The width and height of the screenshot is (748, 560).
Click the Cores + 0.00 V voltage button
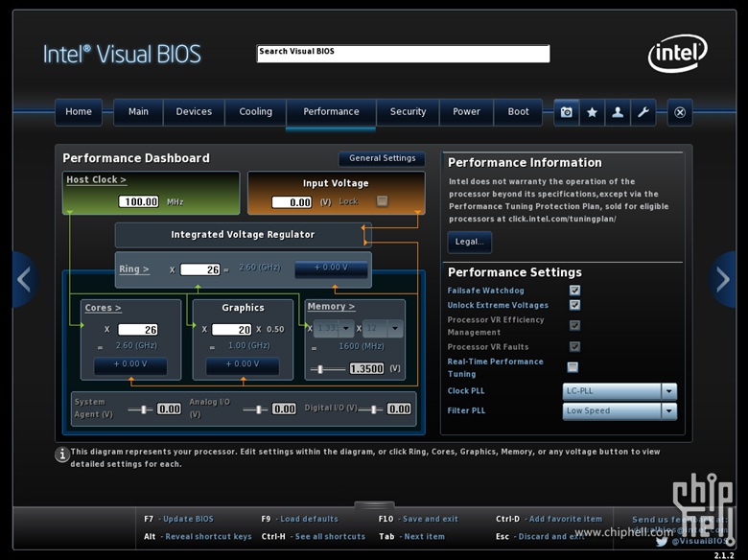[130, 365]
